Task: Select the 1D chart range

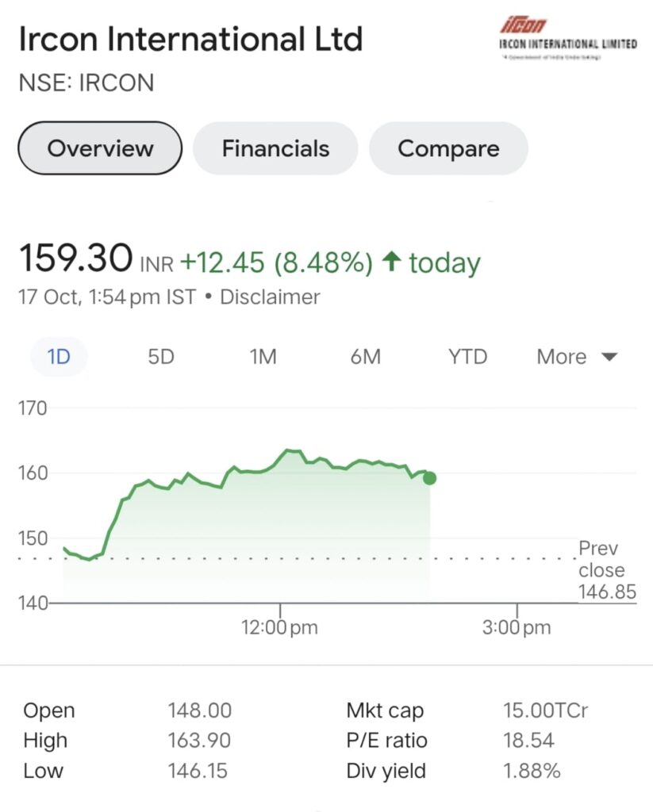Action: point(59,357)
